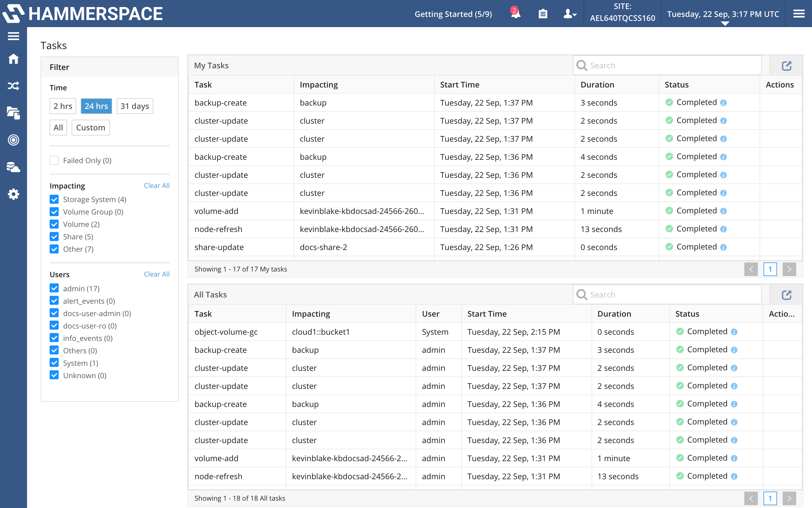Select the Custom time filter
Viewport: 812px width, 508px height.
[91, 128]
